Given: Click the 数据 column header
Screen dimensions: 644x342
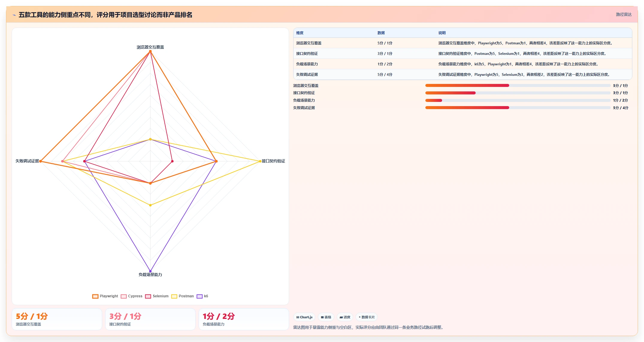Looking at the screenshot, I should pos(381,33).
